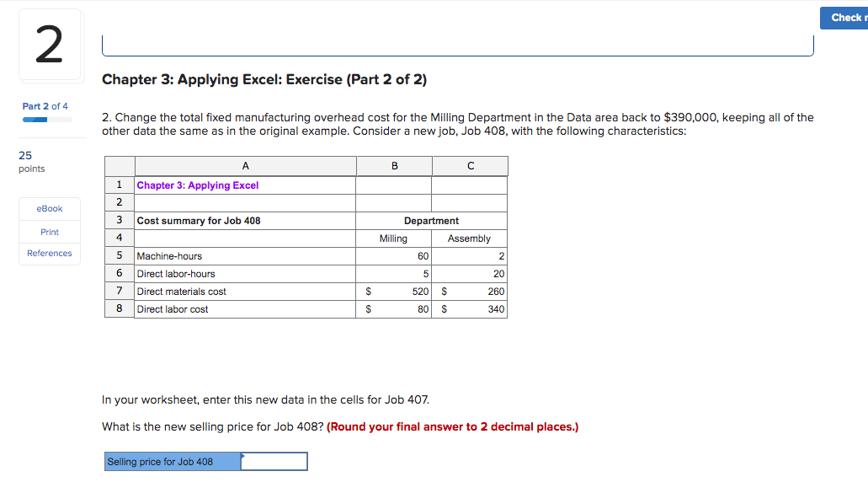868x493 pixels.
Task: Click the Assembly direct labor cost cell
Action: click(x=469, y=308)
